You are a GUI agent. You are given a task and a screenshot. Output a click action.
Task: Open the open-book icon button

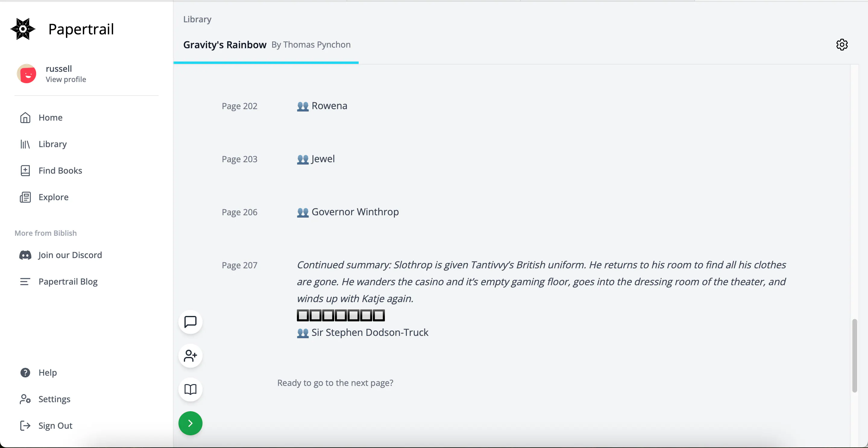[x=190, y=389]
